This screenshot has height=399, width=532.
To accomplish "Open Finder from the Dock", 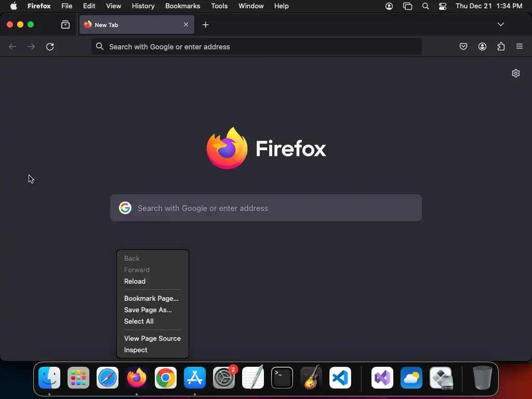I will click(49, 377).
